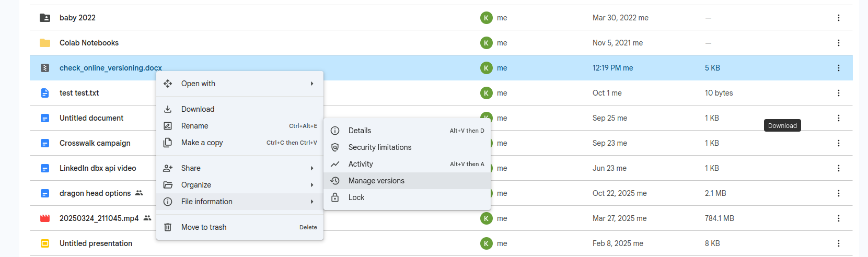Click the check_online_versioning.docx file type icon
Viewport: 868px width, 257px height.
point(45,68)
